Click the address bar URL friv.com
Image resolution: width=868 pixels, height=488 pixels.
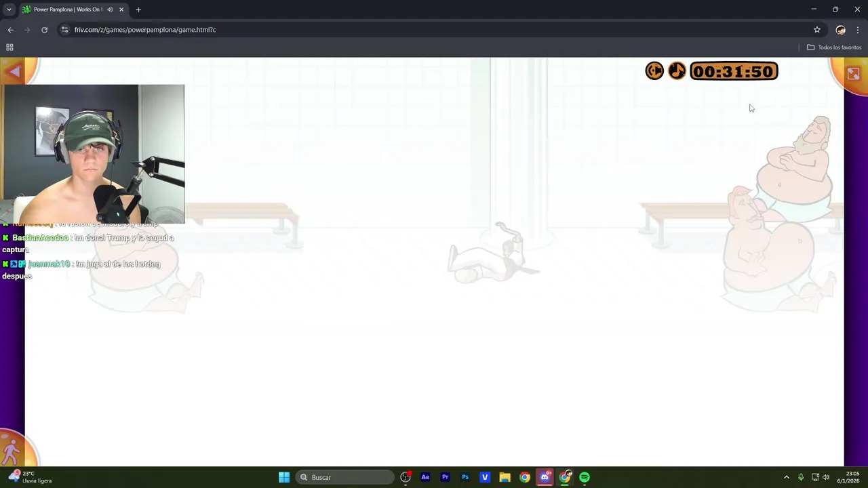145,30
